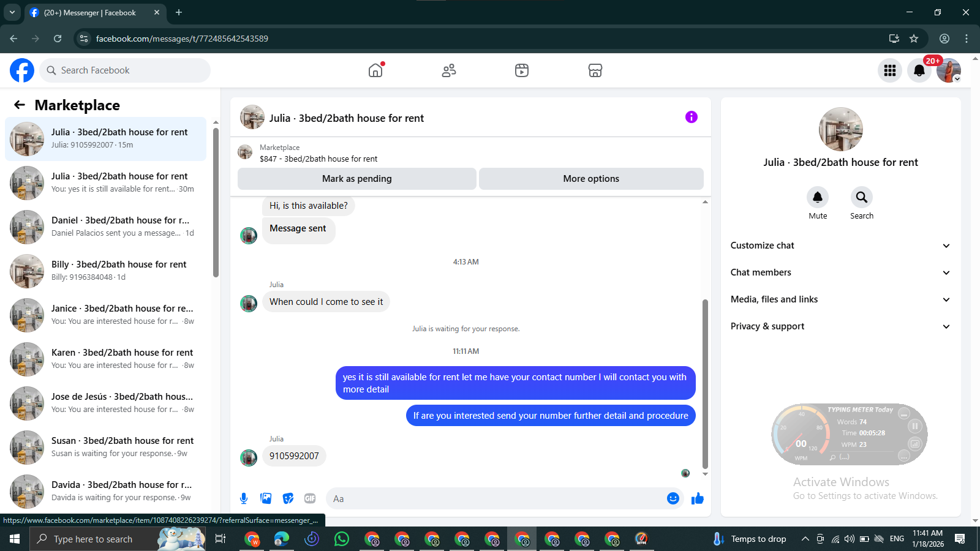Send a thumbs-up like
This screenshot has width=980, height=551.
[x=698, y=498]
